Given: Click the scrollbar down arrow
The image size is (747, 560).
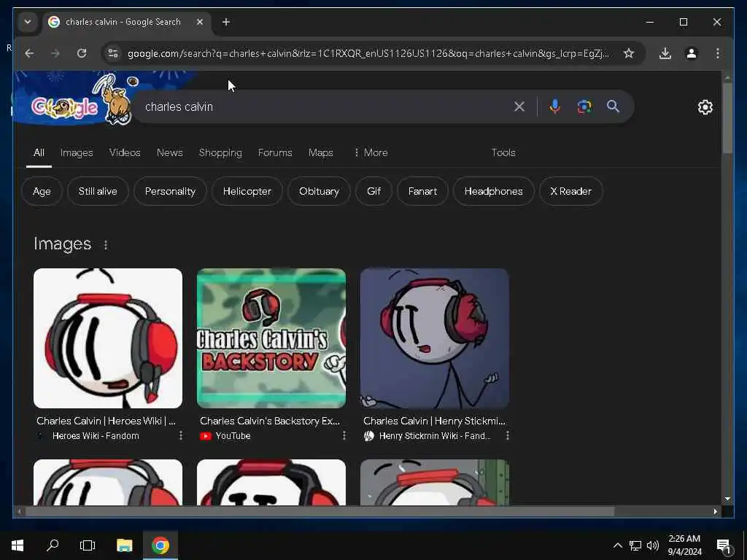Looking at the screenshot, I should [727, 499].
